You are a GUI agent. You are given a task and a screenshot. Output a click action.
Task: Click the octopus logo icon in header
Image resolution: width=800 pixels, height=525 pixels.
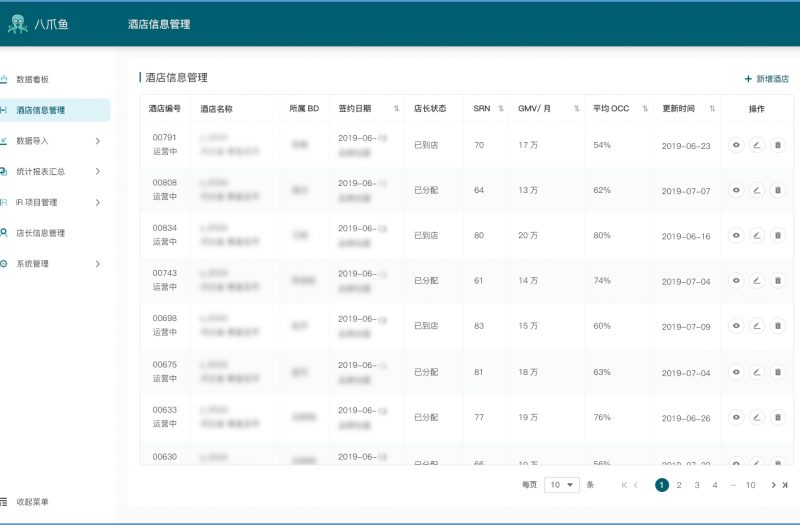tap(18, 24)
